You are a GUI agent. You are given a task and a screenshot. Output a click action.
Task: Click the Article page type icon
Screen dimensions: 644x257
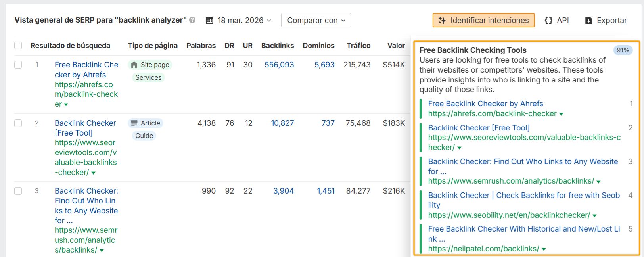click(x=134, y=123)
